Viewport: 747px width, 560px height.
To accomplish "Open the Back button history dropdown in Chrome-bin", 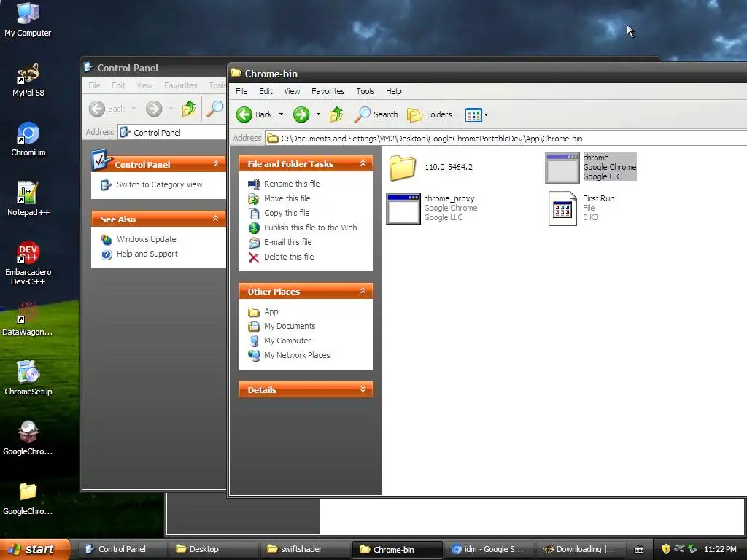I will 281,114.
